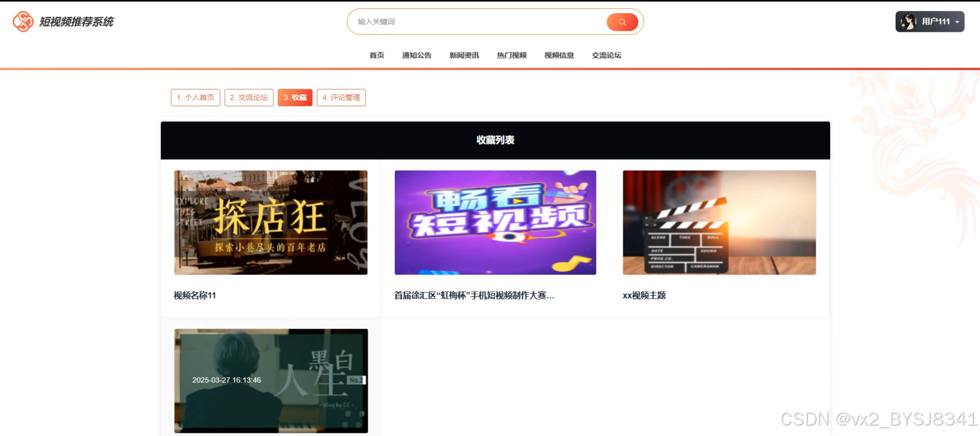The width and height of the screenshot is (980, 436).
Task: Click the user avatar picture
Action: click(908, 21)
